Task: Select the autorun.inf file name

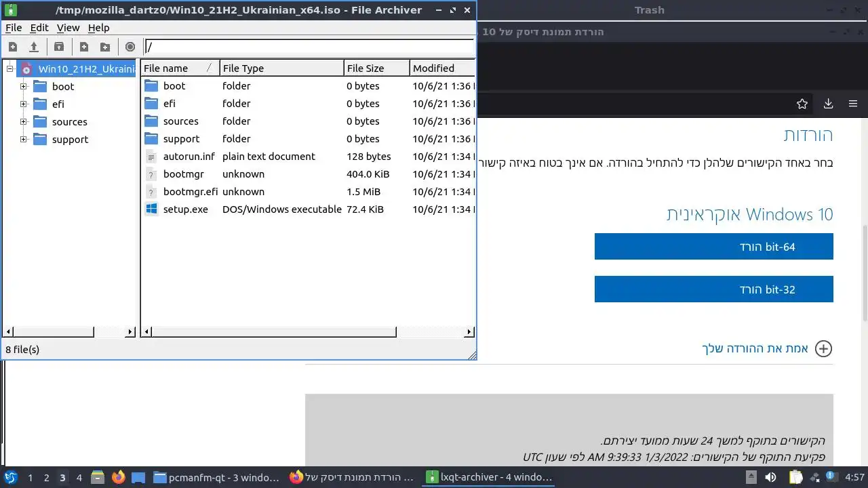Action: [189, 157]
